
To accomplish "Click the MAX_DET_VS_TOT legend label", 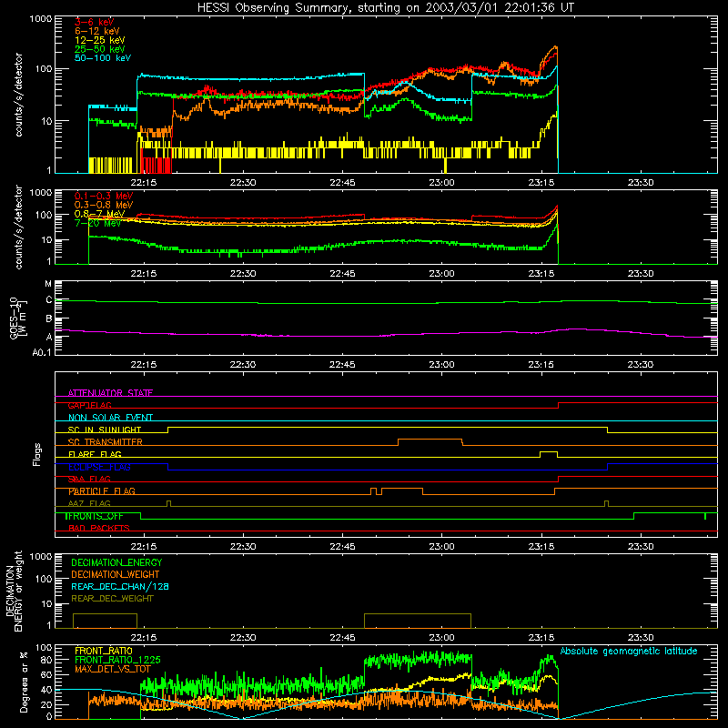I will [x=113, y=669].
